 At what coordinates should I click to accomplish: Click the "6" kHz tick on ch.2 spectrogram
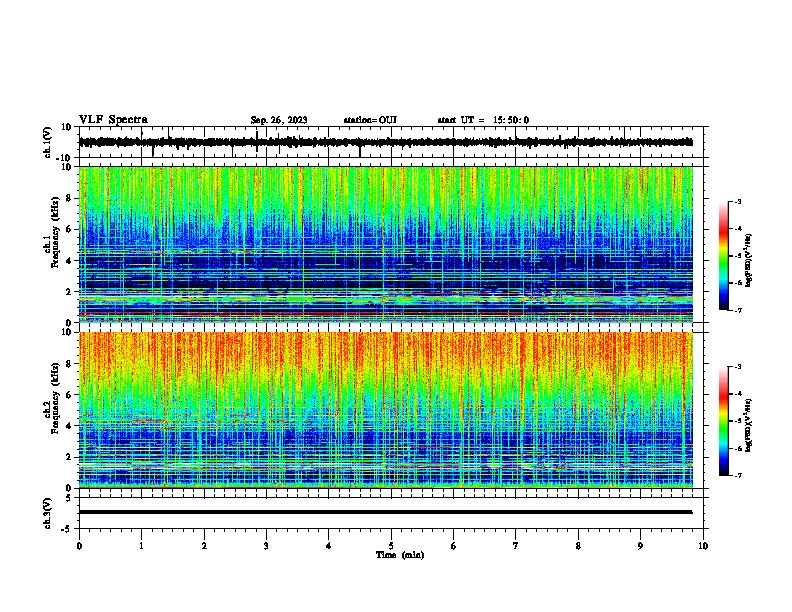[70, 395]
